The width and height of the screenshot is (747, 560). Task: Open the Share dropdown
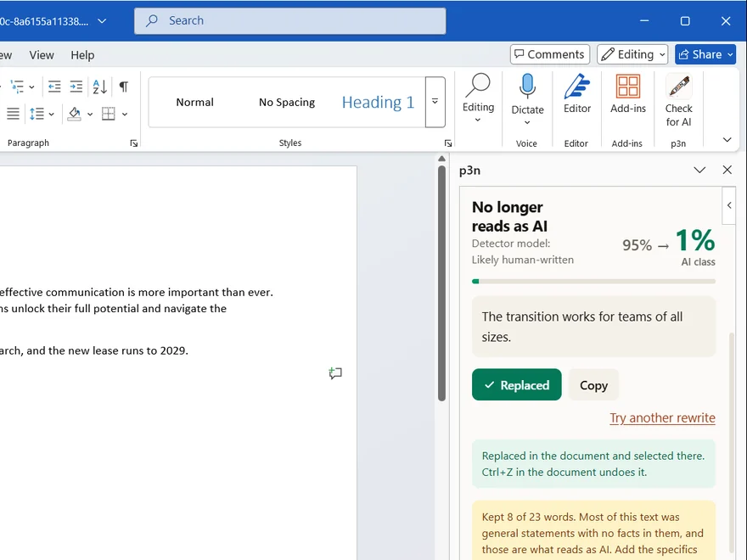pos(730,55)
